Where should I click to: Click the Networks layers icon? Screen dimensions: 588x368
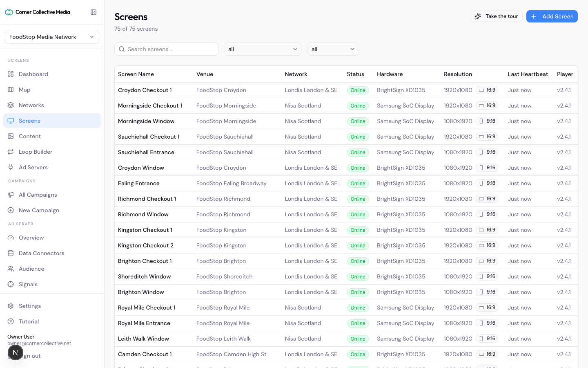11,105
